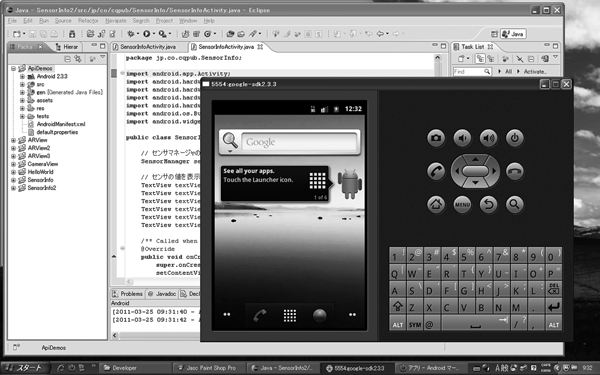Open the File menu in Eclipse

click(x=12, y=21)
